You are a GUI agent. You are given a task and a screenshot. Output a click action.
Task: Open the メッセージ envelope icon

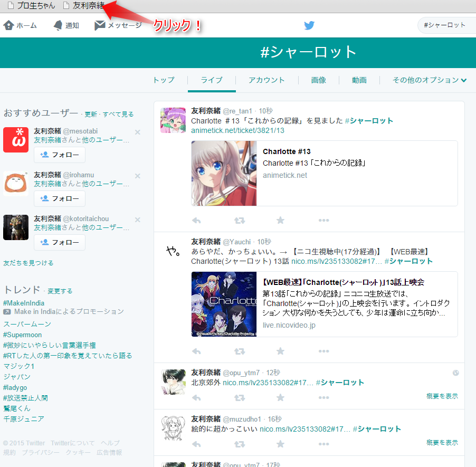pos(100,25)
